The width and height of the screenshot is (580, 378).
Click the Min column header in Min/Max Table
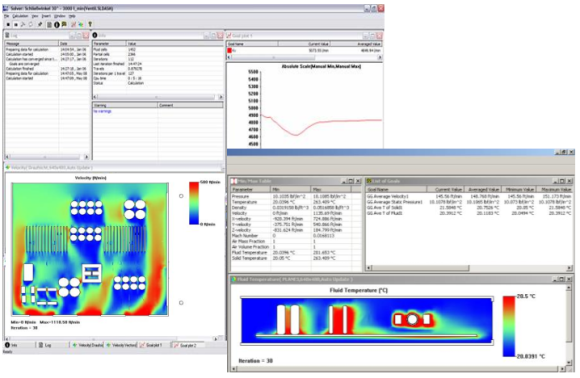point(291,189)
